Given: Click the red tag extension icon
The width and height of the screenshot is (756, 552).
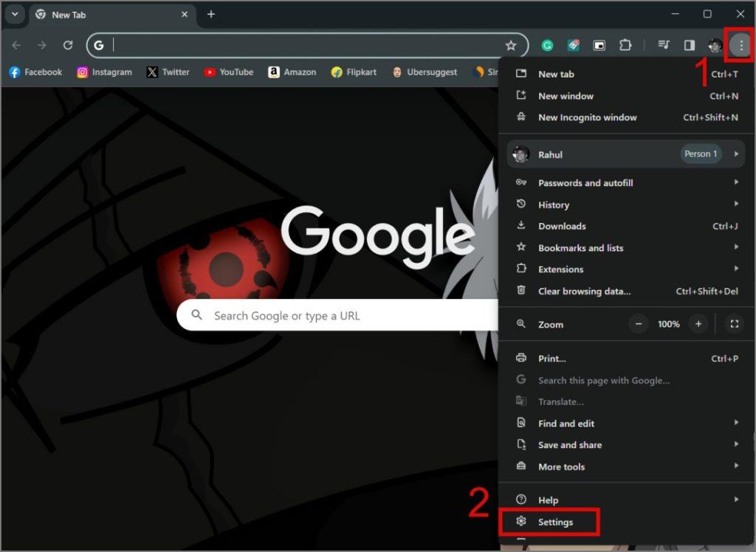Looking at the screenshot, I should coord(573,45).
